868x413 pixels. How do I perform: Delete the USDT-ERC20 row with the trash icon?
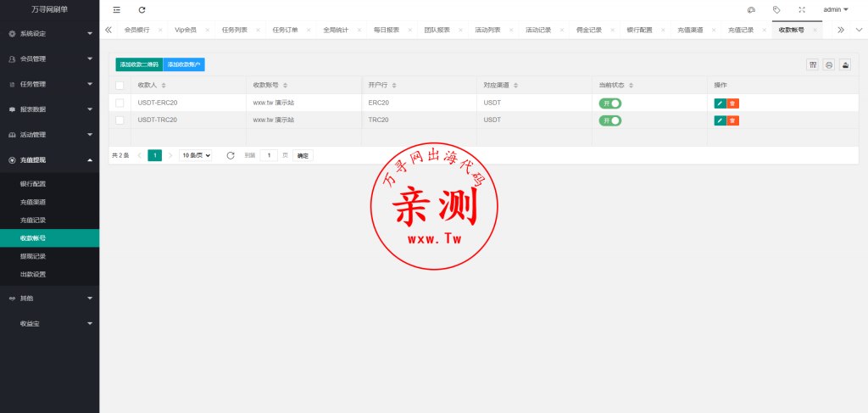732,103
